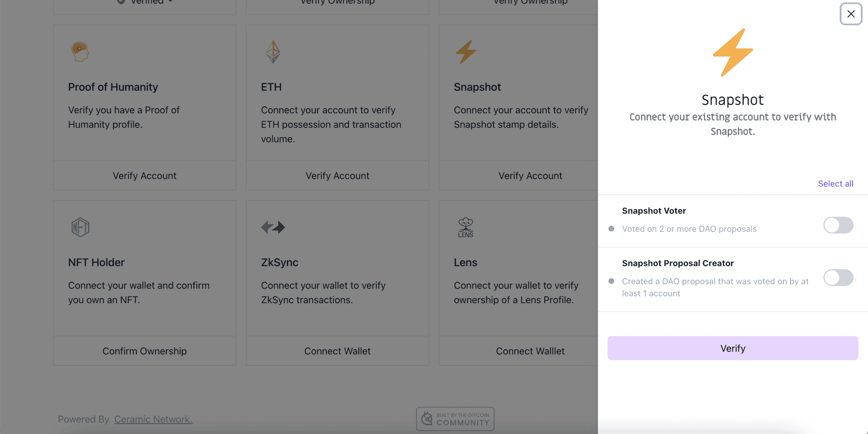The image size is (868, 434).
Task: Click Confirm Ownership for NFT Holder
Action: click(145, 351)
